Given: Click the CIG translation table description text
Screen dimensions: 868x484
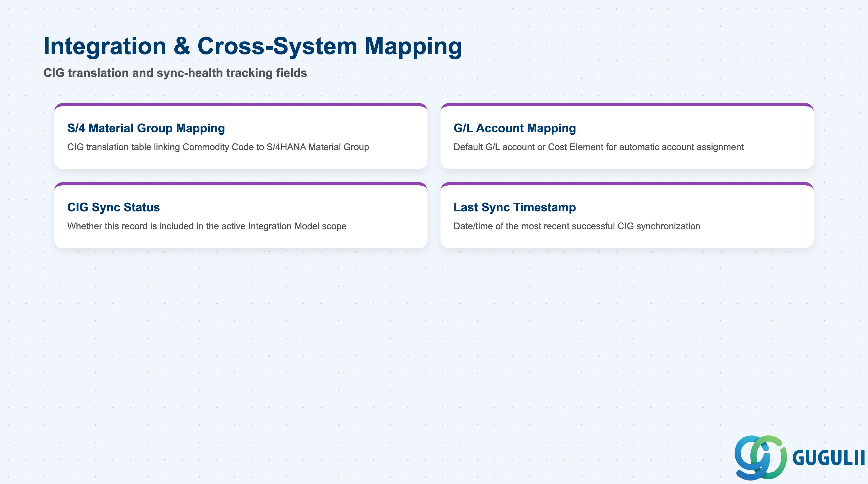Looking at the screenshot, I should 218,147.
